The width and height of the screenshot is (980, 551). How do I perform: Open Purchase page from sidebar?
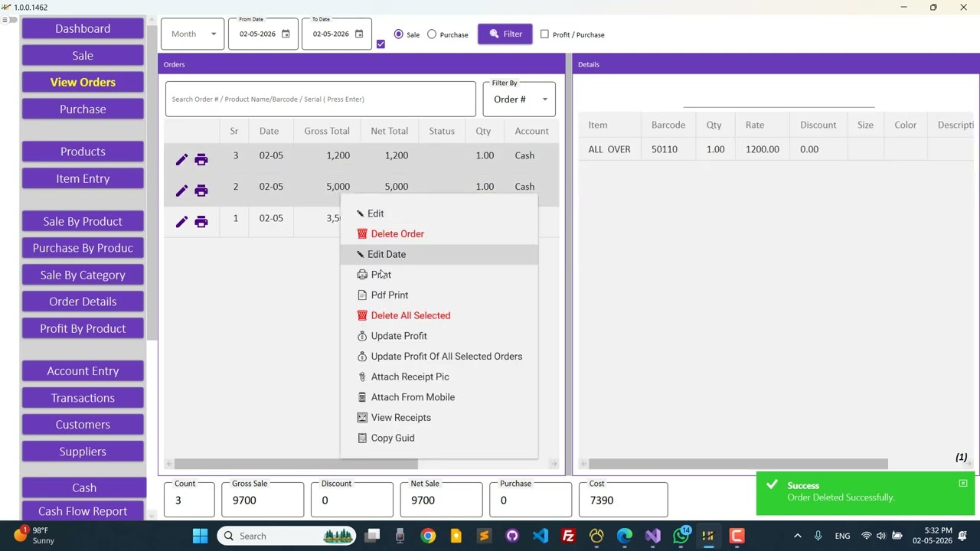pyautogui.click(x=83, y=109)
